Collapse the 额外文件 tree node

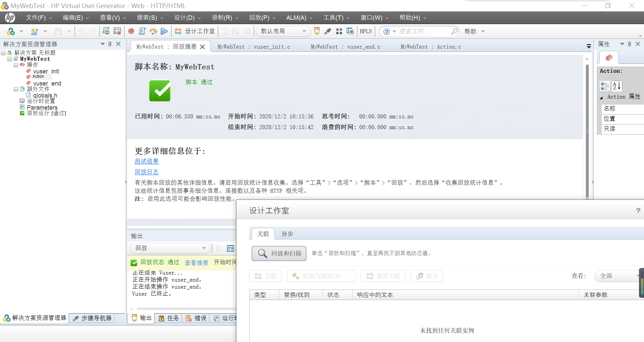coord(16,89)
